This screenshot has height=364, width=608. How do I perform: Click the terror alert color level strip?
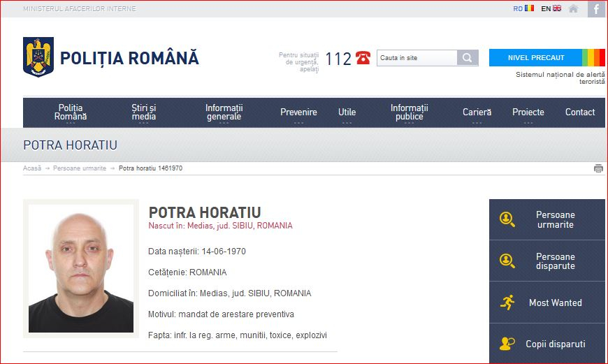click(593, 58)
